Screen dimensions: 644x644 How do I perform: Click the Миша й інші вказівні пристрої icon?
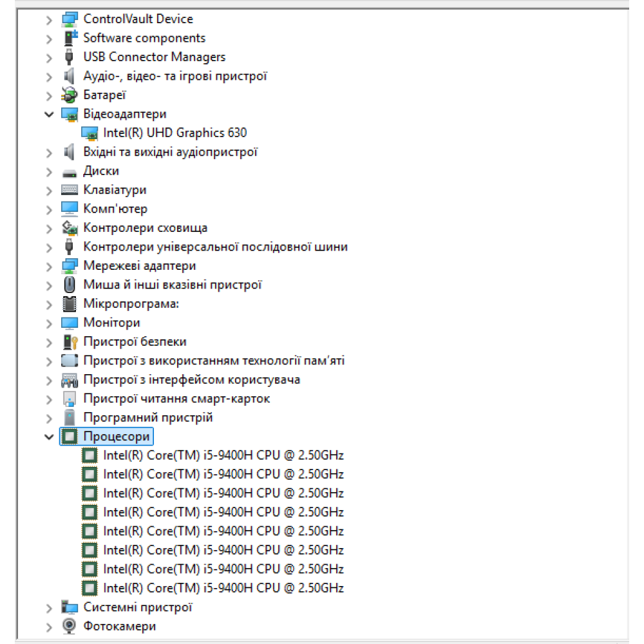point(69,285)
